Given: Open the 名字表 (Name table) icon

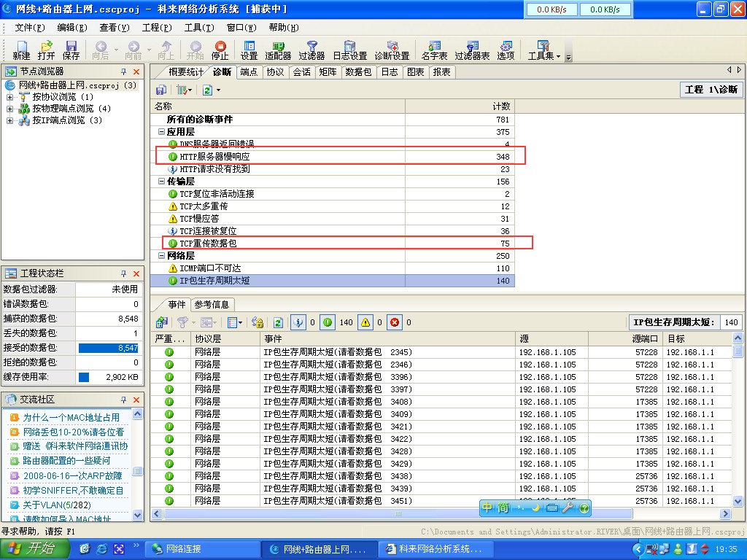Looking at the screenshot, I should point(435,50).
